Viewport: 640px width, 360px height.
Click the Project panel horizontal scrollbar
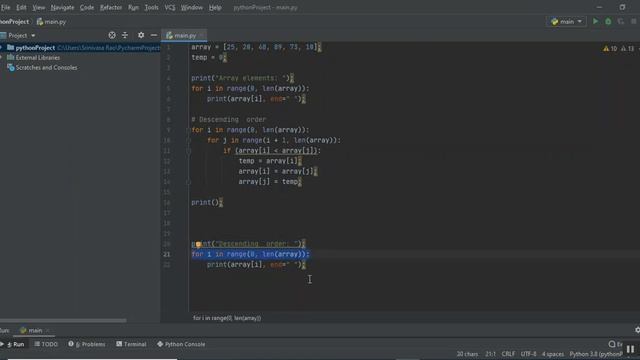click(x=63, y=320)
